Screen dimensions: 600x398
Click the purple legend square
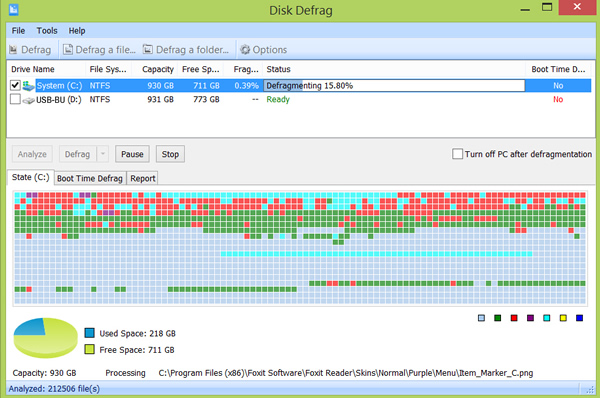click(530, 318)
